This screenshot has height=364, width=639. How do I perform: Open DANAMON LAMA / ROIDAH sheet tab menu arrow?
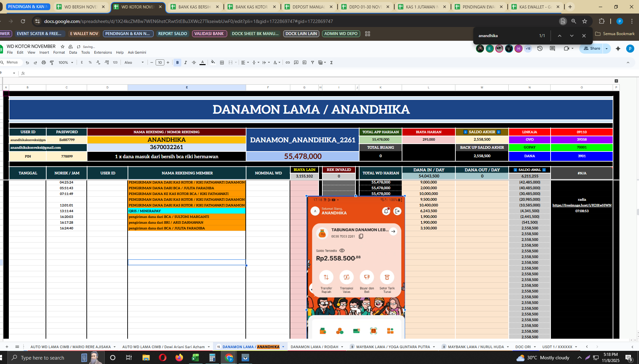pos(342,347)
